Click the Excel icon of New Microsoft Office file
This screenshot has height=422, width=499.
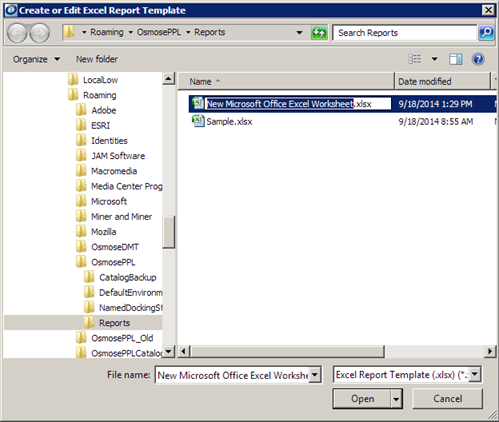tap(198, 103)
